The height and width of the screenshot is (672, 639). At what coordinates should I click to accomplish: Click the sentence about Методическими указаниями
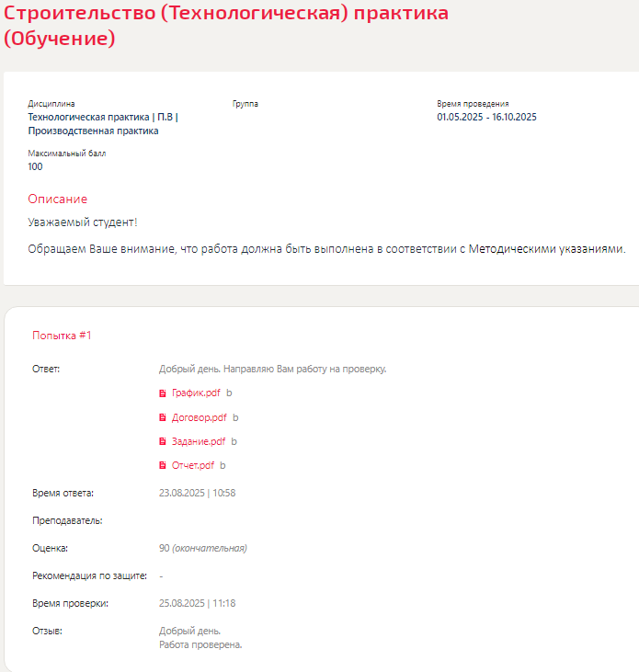(x=326, y=249)
